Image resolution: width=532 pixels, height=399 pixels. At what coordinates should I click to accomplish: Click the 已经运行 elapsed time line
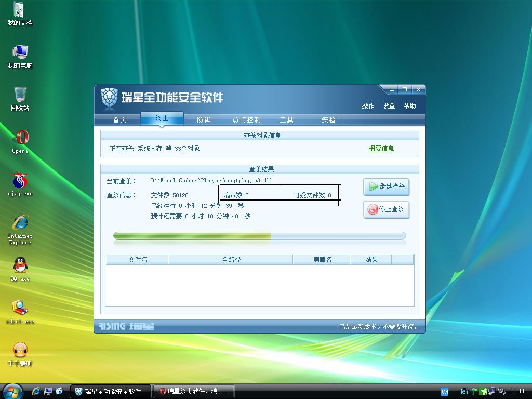coord(197,206)
